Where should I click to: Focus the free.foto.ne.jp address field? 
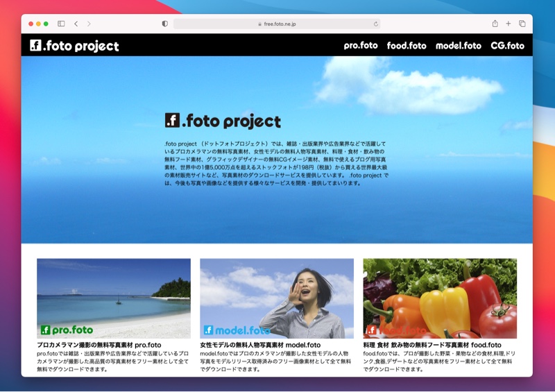pyautogui.click(x=277, y=24)
